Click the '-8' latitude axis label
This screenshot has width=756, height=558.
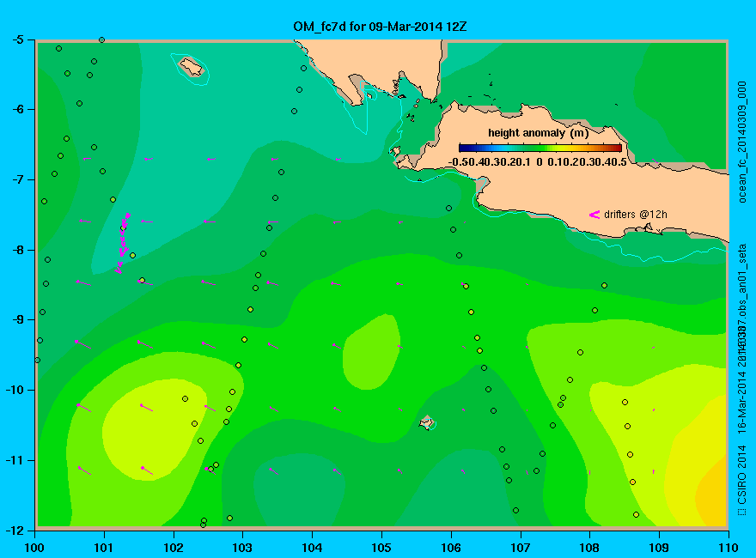17,250
